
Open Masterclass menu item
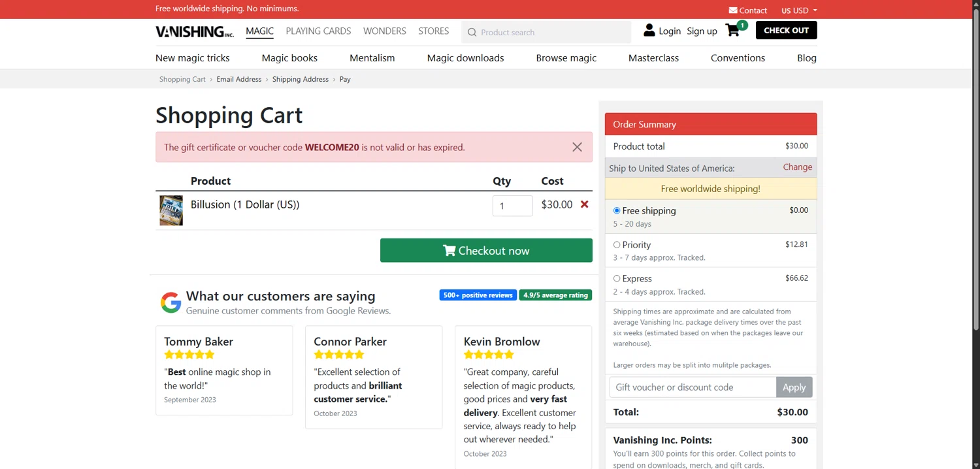click(654, 58)
